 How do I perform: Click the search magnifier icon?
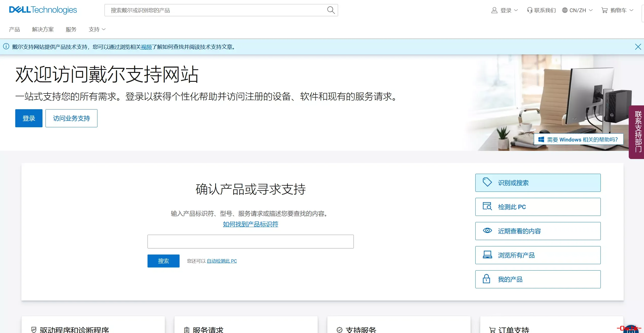[x=331, y=10]
